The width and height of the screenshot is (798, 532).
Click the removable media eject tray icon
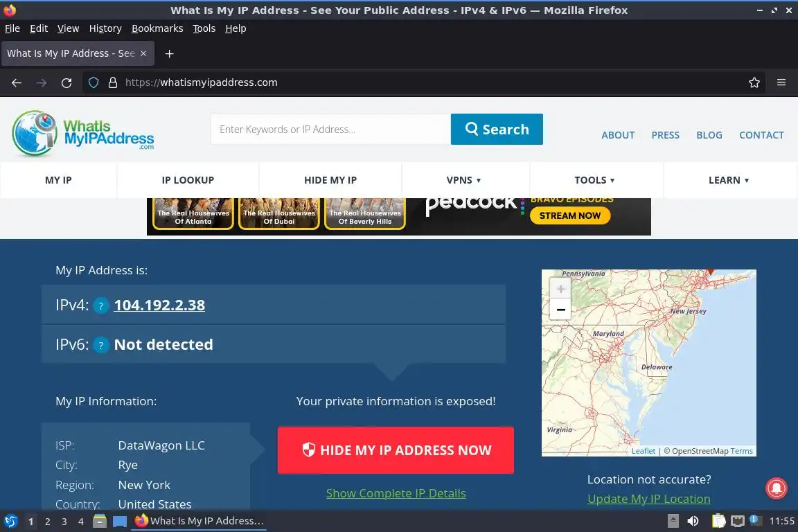point(673,521)
